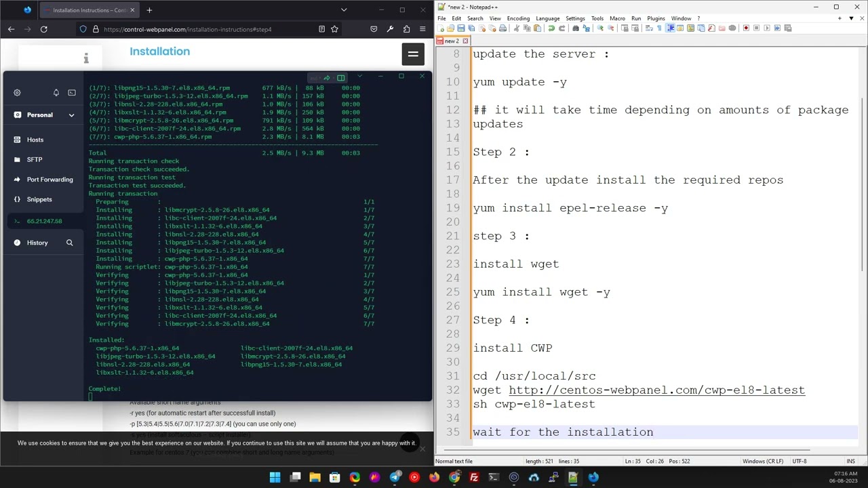
Task: Click Playback macro icon in Notepad++
Action: (767, 28)
